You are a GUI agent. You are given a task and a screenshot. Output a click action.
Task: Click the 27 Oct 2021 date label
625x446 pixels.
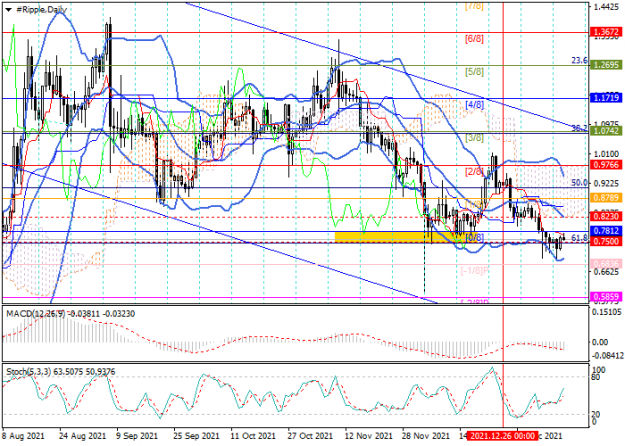311,436
